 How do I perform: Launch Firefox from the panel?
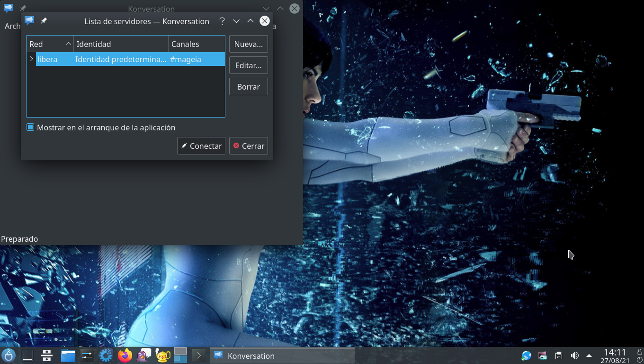(x=125, y=355)
